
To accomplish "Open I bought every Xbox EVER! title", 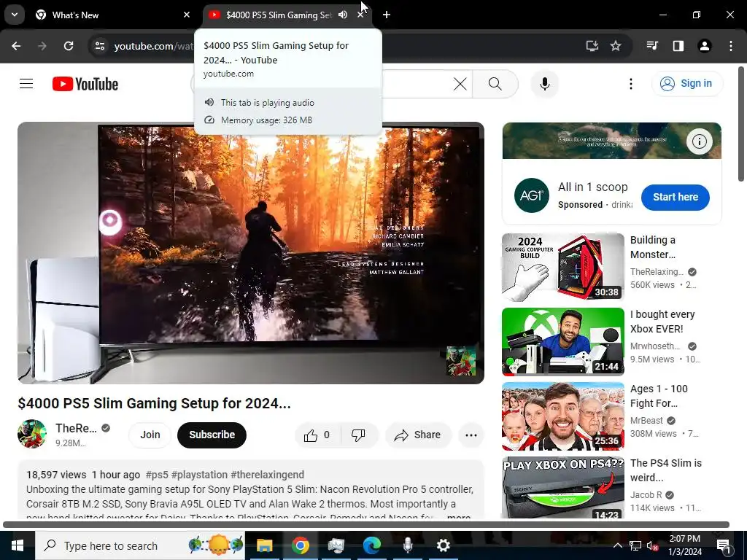I will coord(662,322).
